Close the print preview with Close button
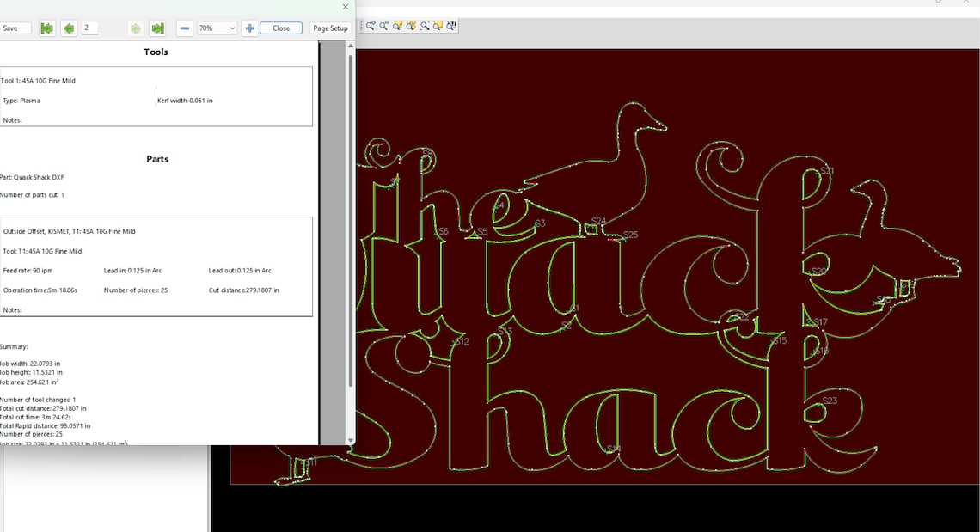The image size is (980, 532). (x=281, y=28)
